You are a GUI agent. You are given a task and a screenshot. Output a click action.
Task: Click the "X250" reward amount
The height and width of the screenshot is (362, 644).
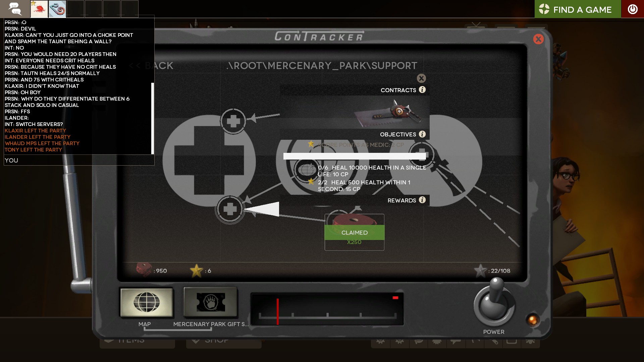click(354, 242)
